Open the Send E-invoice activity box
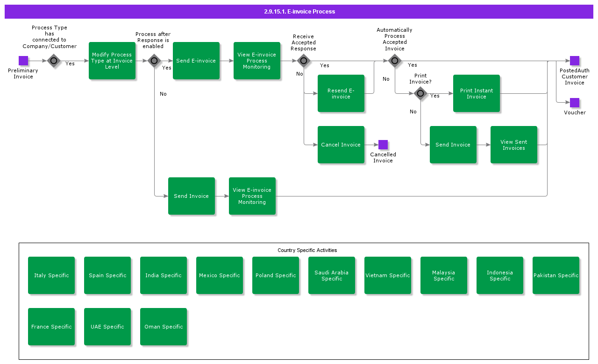598x364 pixels. (x=196, y=61)
